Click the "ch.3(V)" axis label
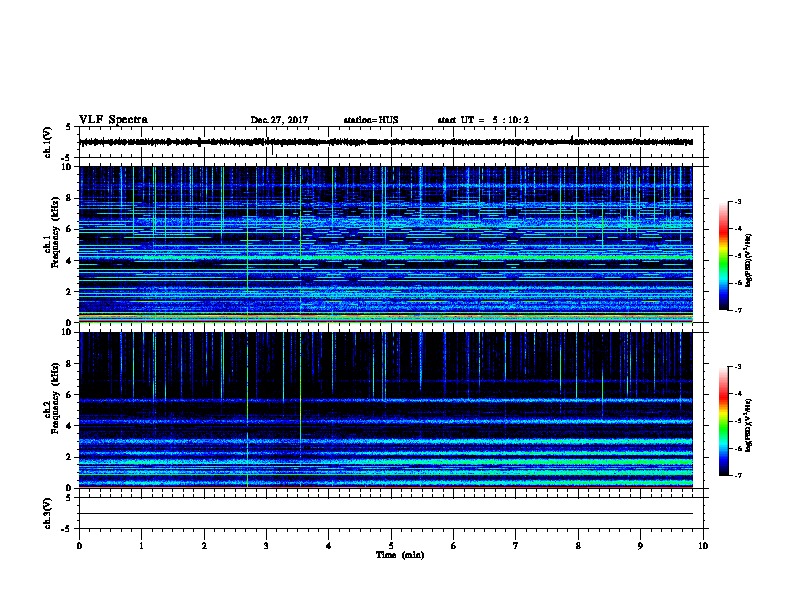Viewport: 792px width, 612px height. [48, 514]
